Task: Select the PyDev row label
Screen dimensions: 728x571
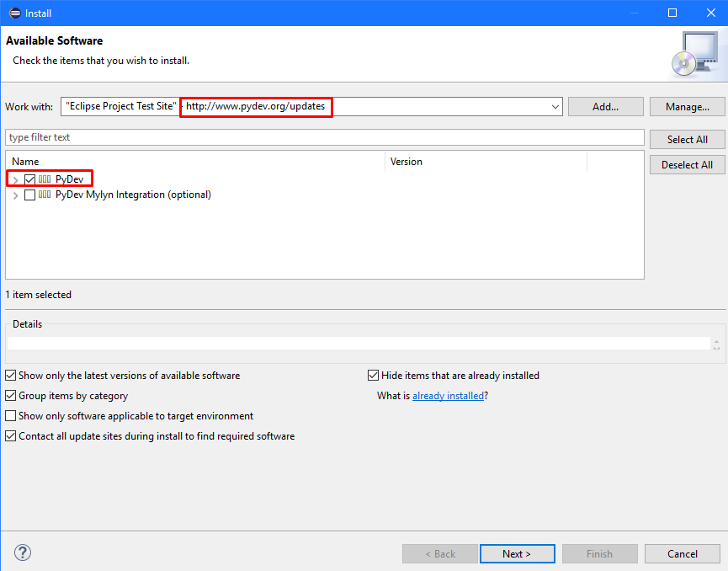Action: click(x=70, y=179)
